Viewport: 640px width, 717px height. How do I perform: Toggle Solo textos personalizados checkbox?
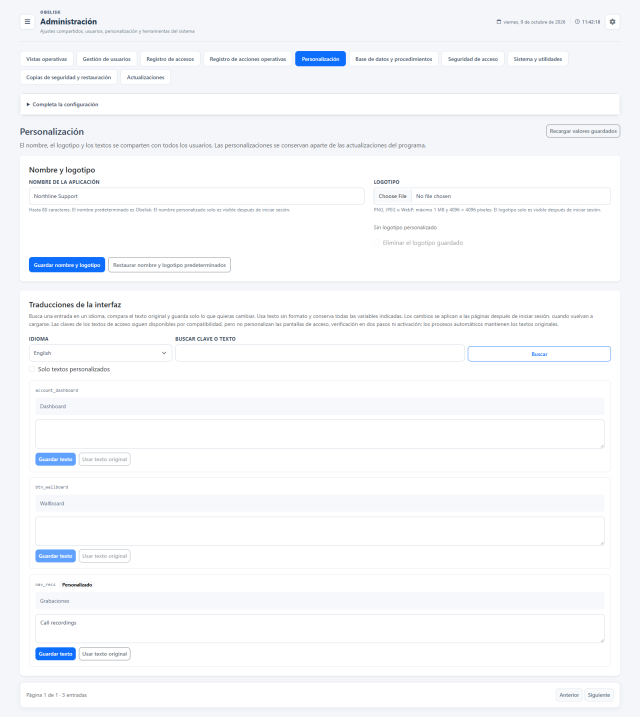click(x=32, y=369)
